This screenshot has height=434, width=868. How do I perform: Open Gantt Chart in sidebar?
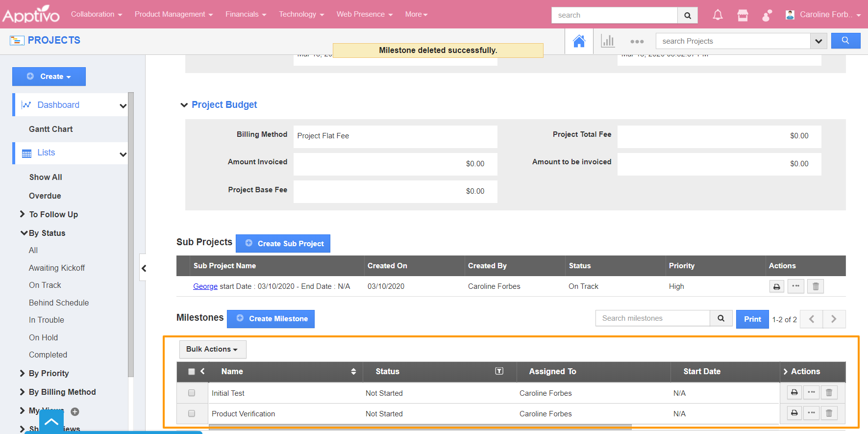pos(51,129)
